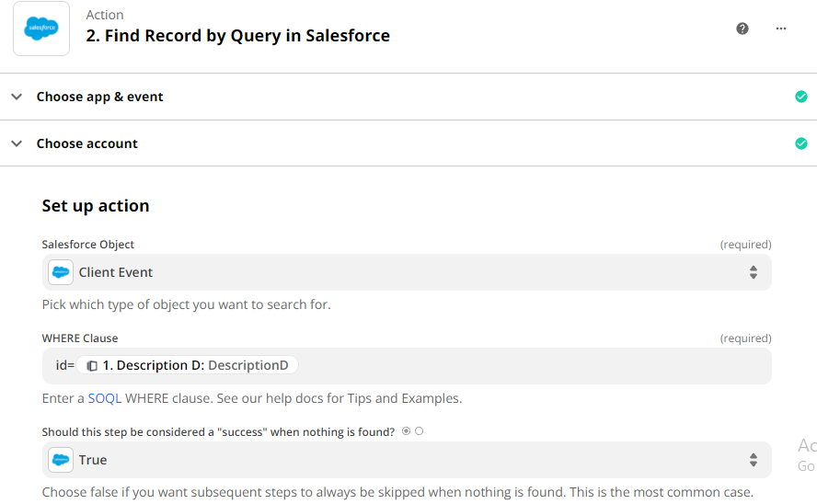Click Salesforce icon in True field
Screen dimensions: 817x504
[x=61, y=460]
